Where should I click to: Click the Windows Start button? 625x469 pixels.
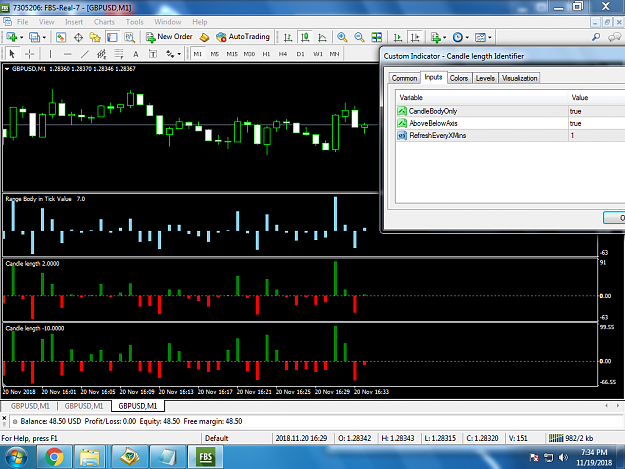16,457
